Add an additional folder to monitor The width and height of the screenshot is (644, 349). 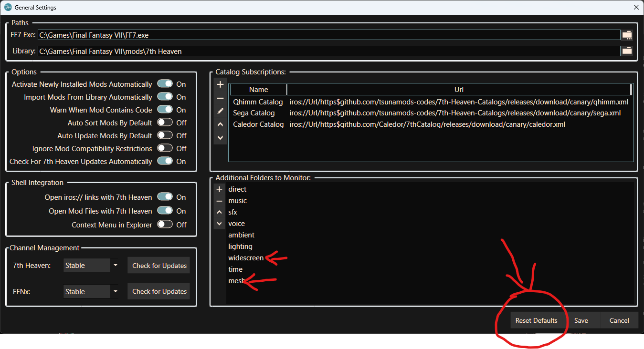[x=220, y=189]
